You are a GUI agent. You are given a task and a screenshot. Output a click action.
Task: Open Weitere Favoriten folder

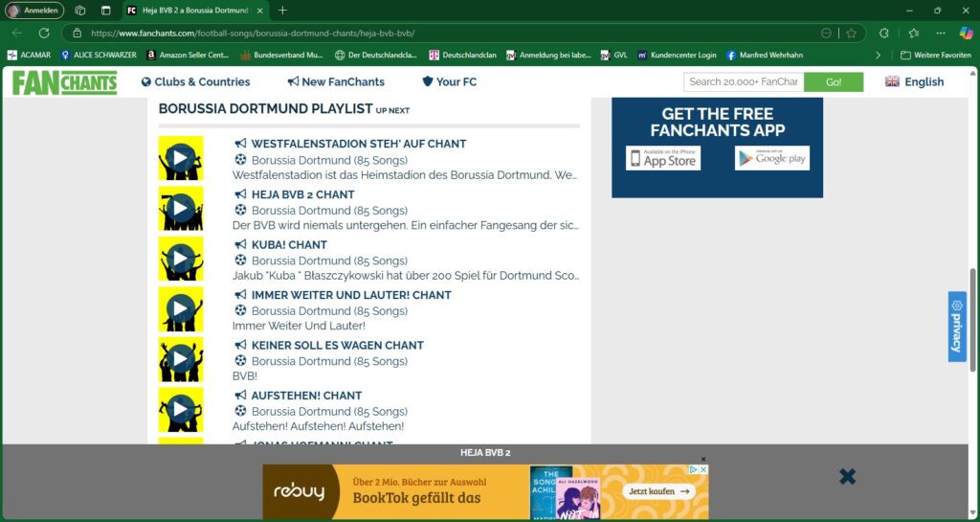tap(936, 55)
